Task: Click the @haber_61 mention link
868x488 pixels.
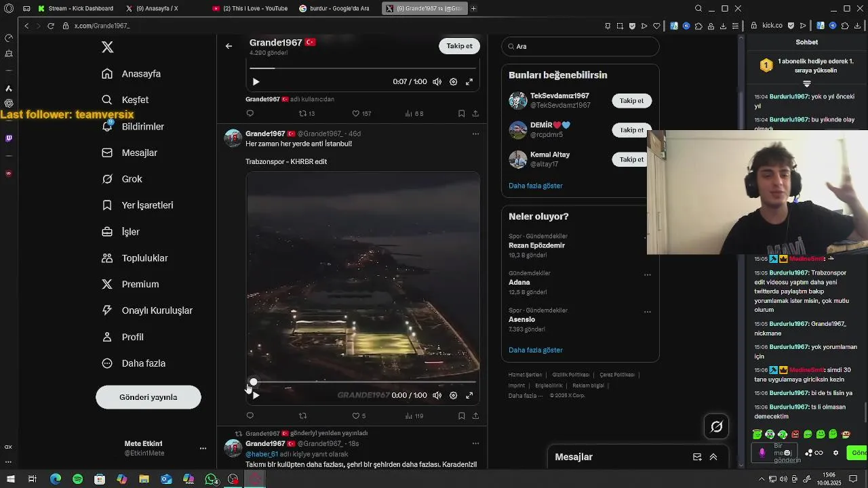Action: 262,454
